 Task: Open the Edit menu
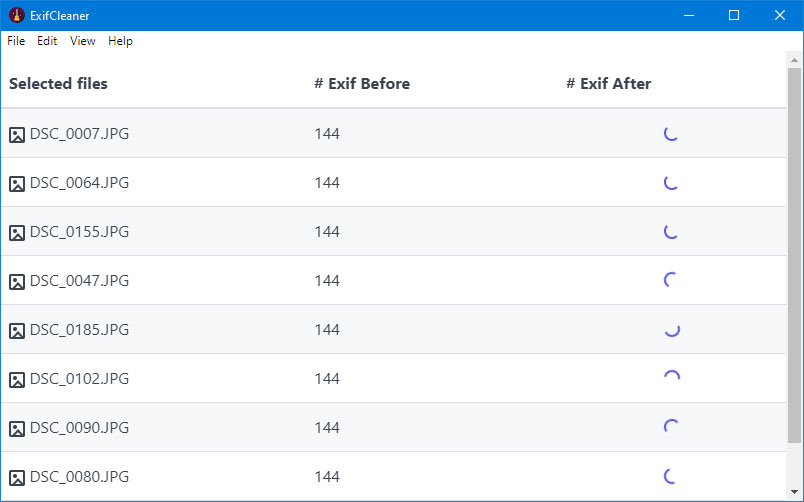tap(47, 41)
